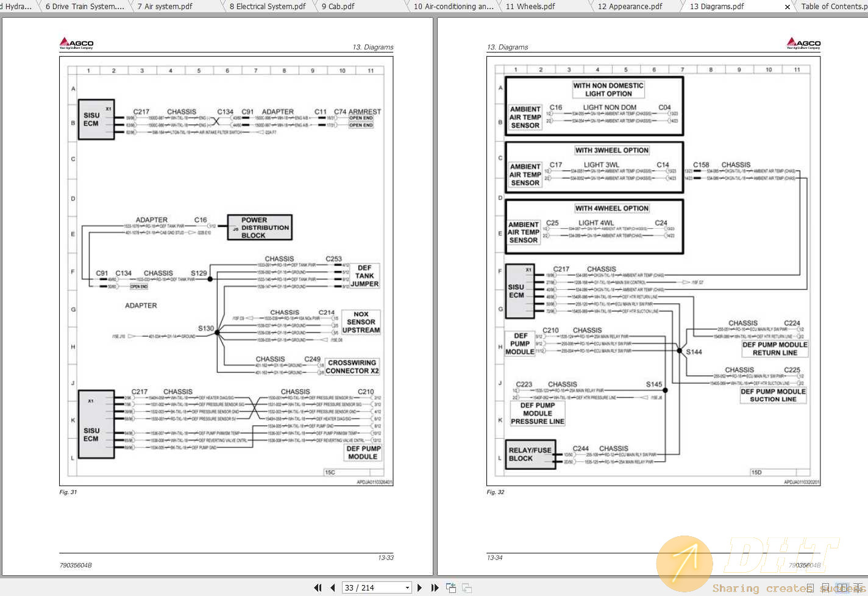Open the 8 Electrical System.pdf tab
Viewport: 868px width, 596px height.
(x=268, y=6)
